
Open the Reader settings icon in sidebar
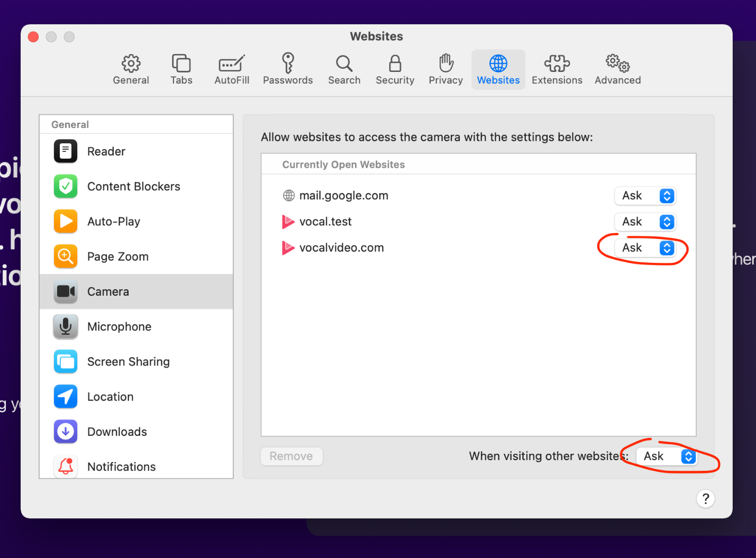66,151
